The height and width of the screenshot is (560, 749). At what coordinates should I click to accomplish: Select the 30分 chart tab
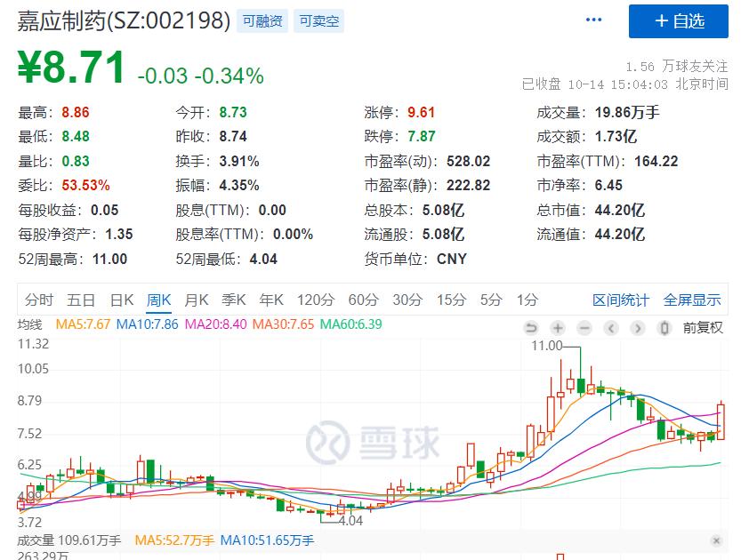tap(408, 300)
